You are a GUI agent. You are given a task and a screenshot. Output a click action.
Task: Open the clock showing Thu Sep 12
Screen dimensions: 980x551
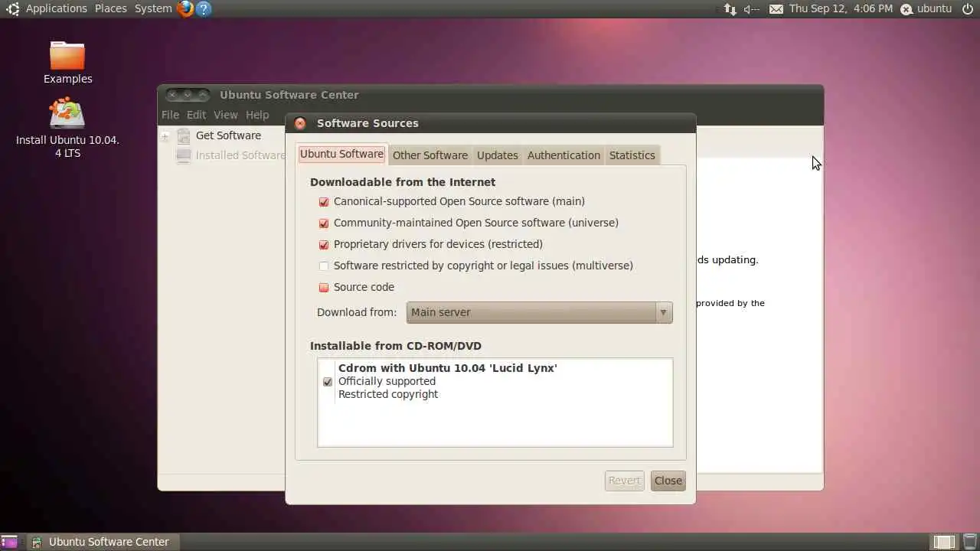tap(841, 8)
